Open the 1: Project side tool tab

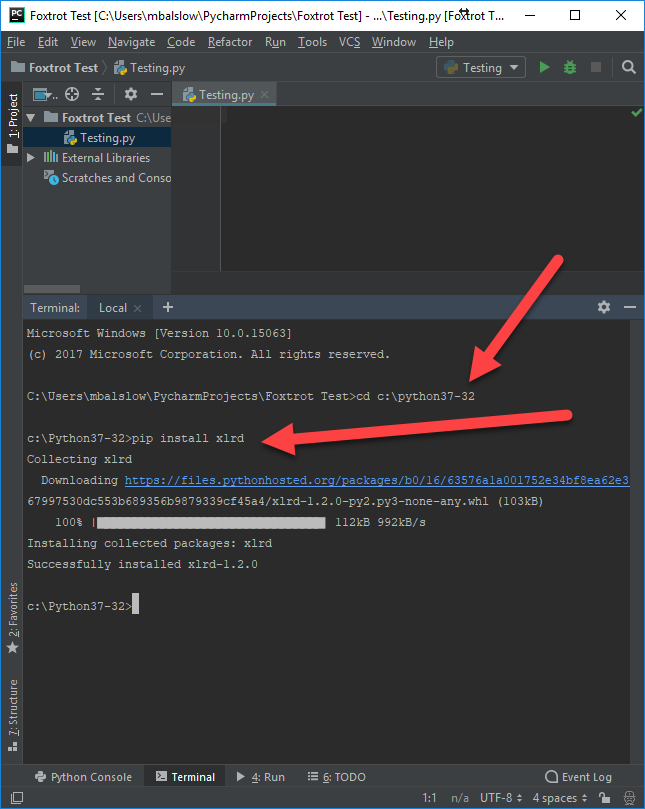click(x=12, y=123)
